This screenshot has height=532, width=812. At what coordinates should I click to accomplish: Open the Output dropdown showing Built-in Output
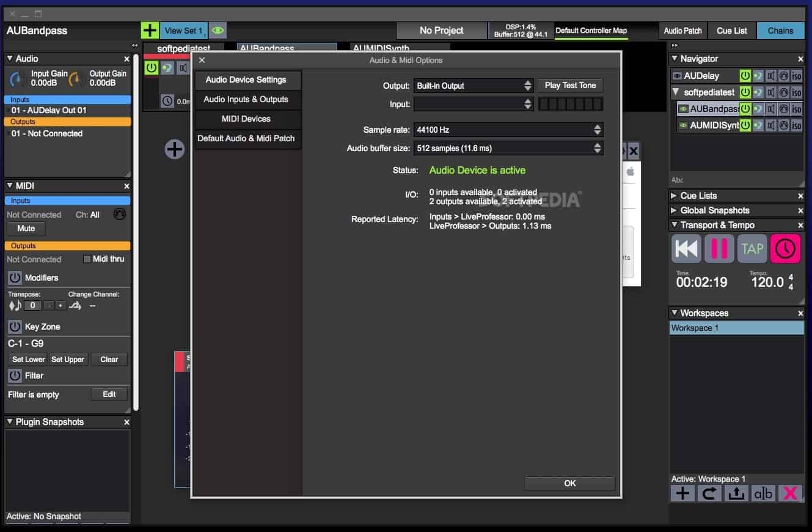474,86
